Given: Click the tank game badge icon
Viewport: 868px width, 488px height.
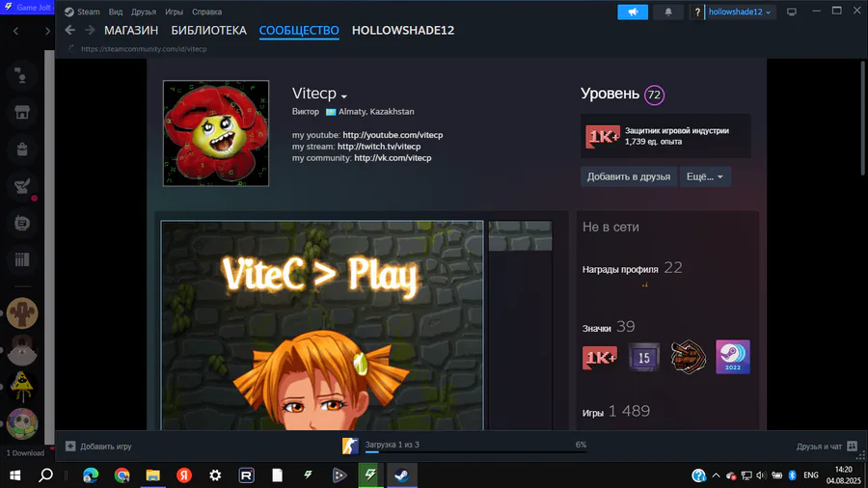Looking at the screenshot, I should (x=688, y=357).
